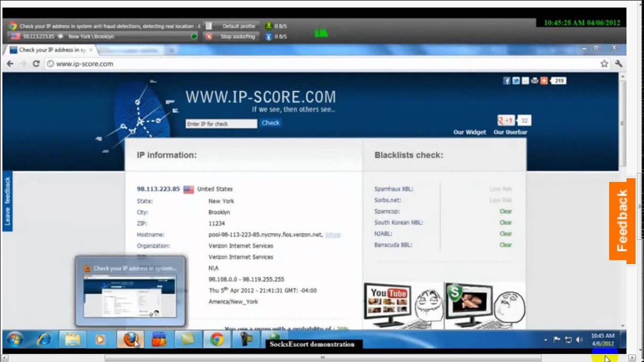644x362 pixels.
Task: Click the Action Center flag tray icon
Action: tap(557, 339)
